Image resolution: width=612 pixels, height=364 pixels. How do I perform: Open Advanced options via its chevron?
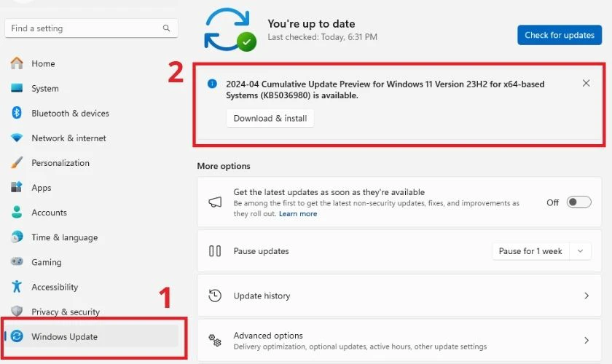click(x=586, y=340)
